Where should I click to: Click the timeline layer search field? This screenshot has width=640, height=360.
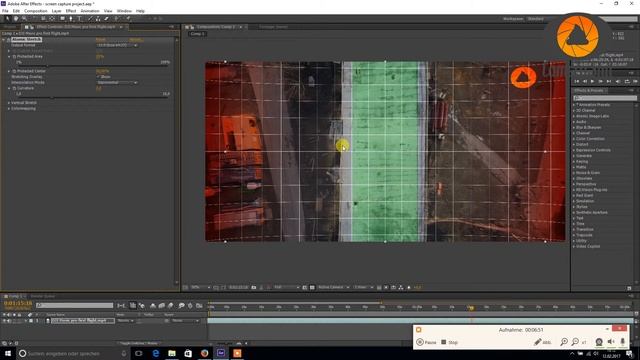pyautogui.click(x=74, y=305)
